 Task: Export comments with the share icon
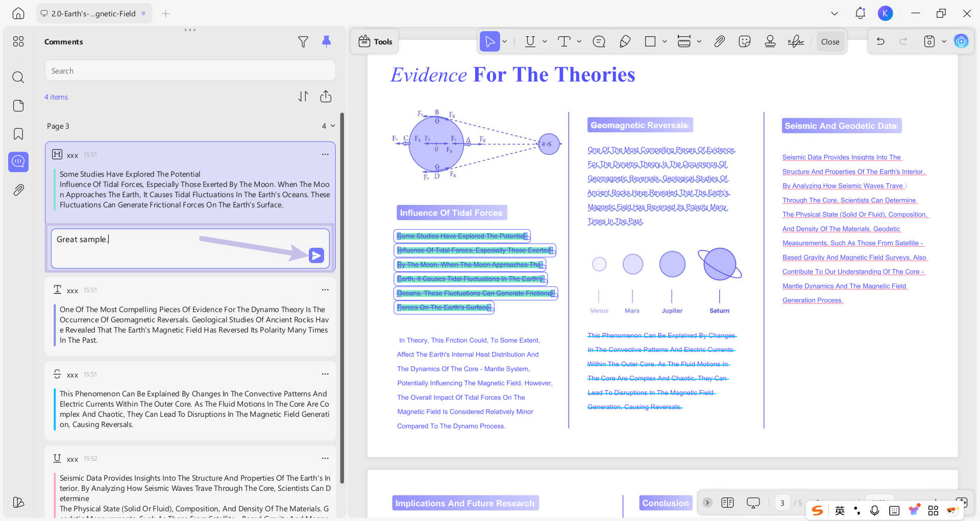(x=326, y=96)
